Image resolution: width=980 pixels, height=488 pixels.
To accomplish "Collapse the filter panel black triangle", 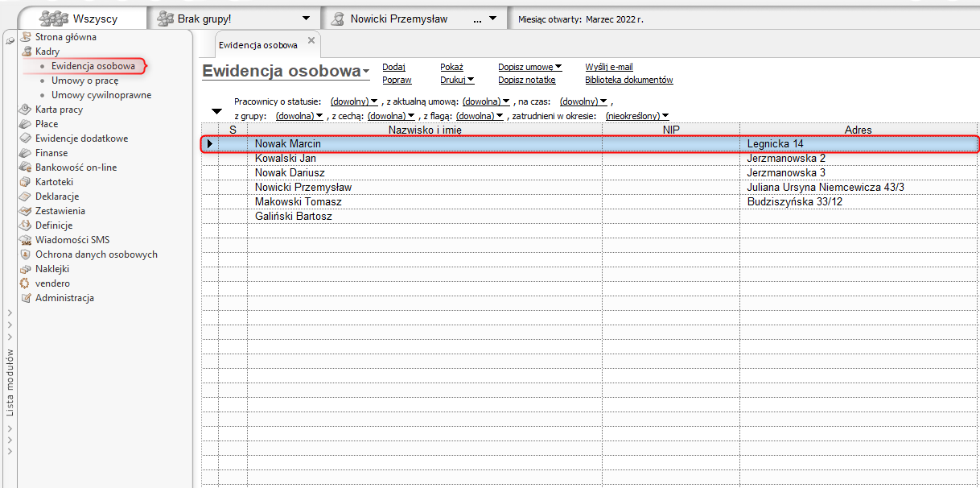I will coord(216,111).
